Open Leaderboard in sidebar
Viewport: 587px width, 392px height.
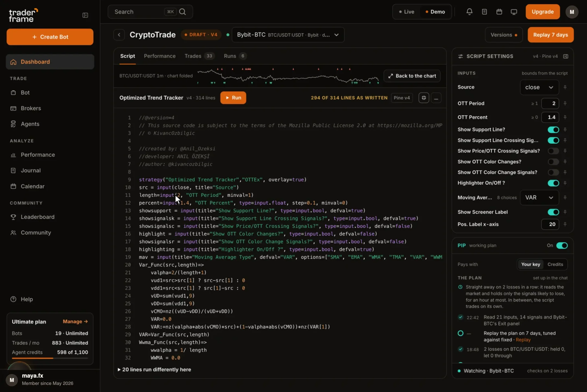[50, 217]
